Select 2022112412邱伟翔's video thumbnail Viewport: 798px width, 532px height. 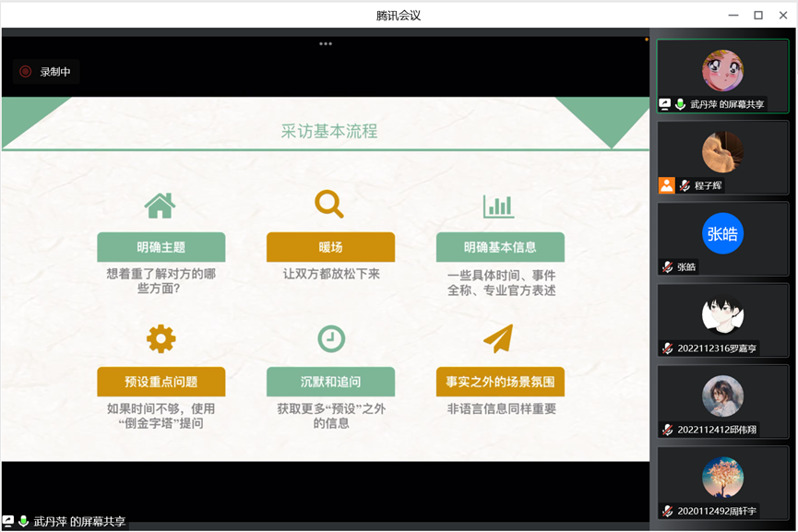pyautogui.click(x=722, y=396)
